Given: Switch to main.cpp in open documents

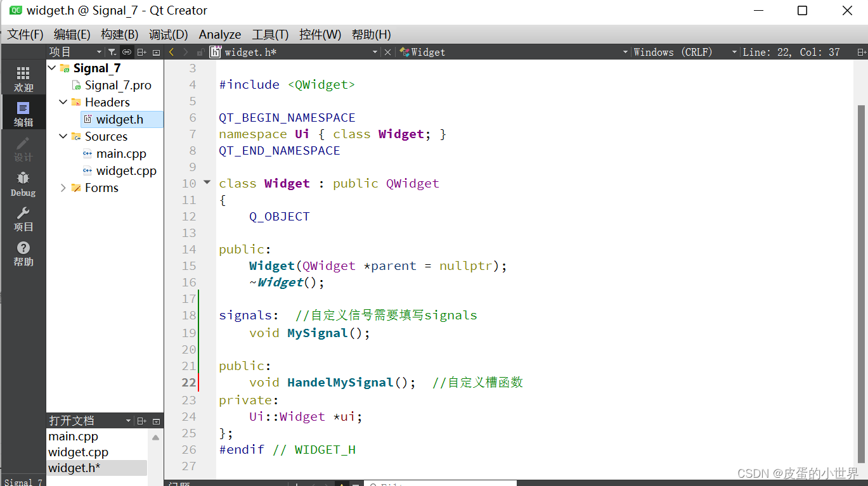Looking at the screenshot, I should [74, 436].
